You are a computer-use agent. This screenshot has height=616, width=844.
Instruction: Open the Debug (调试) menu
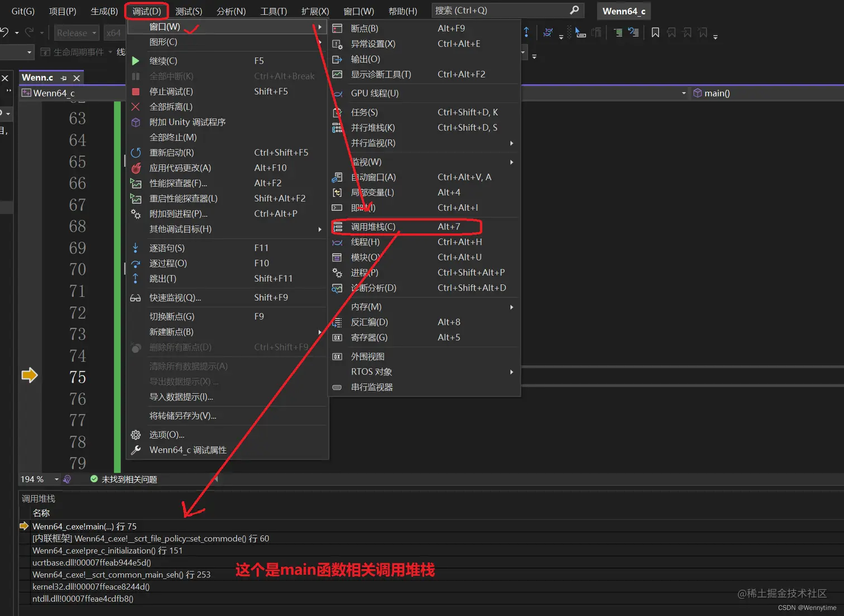point(147,11)
